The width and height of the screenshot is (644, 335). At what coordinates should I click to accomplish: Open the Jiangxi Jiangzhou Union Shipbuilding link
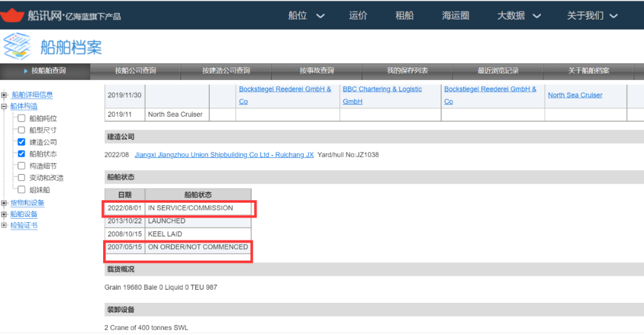tap(224, 155)
